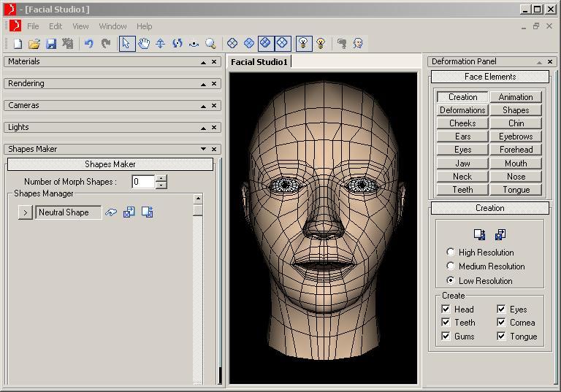Close the Materials panel
561x392 pixels.
[214, 62]
